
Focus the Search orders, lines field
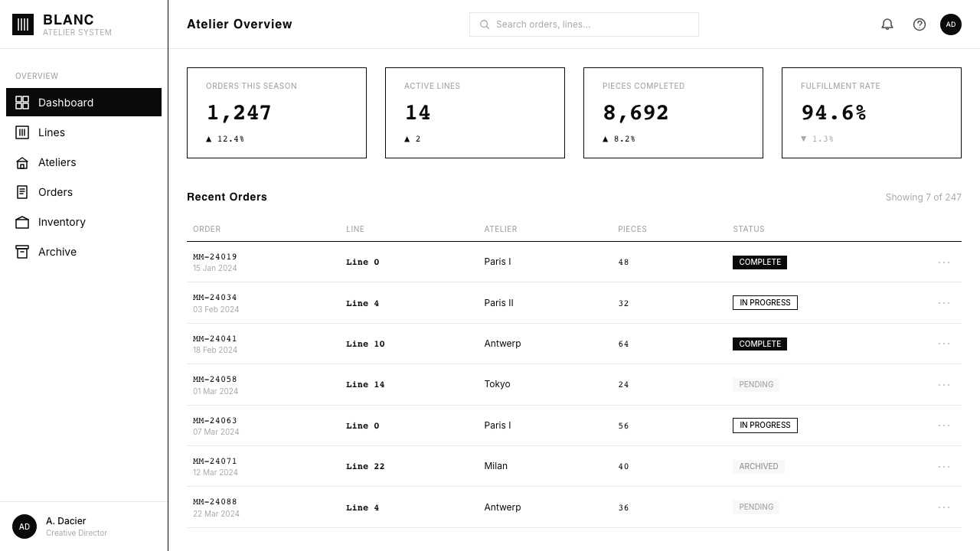click(584, 24)
